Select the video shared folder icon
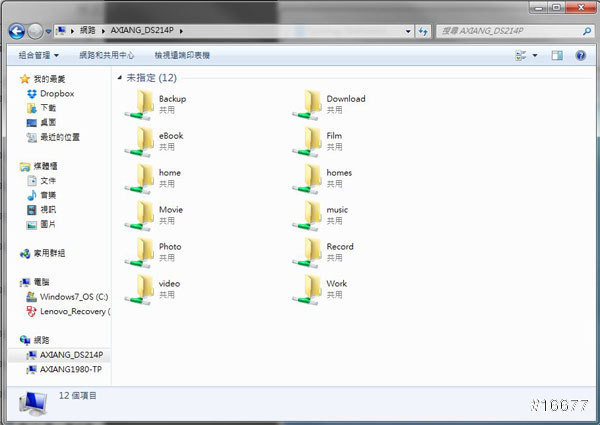This screenshot has width=600, height=425. (140, 289)
